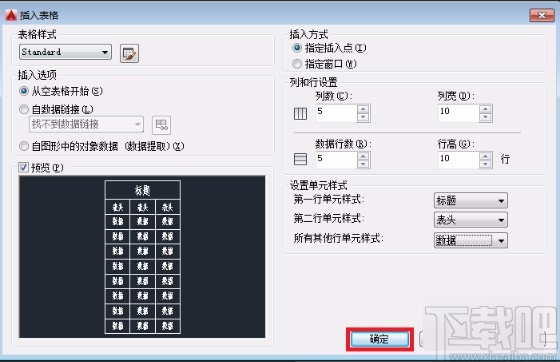Click the 列宽 input field
This screenshot has height=362, width=560.
459,113
